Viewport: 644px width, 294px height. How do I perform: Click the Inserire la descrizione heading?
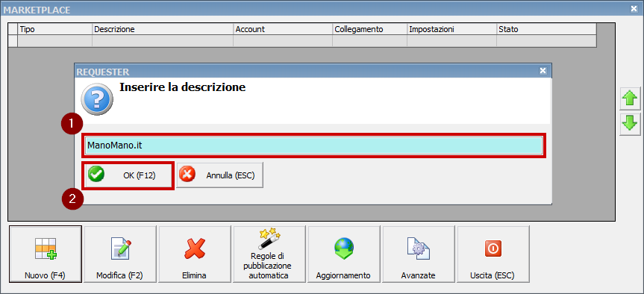click(x=182, y=87)
